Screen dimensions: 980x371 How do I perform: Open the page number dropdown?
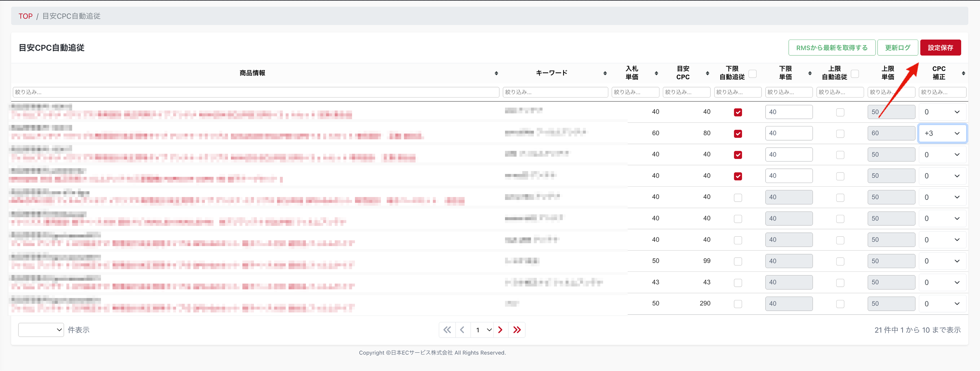coord(482,330)
